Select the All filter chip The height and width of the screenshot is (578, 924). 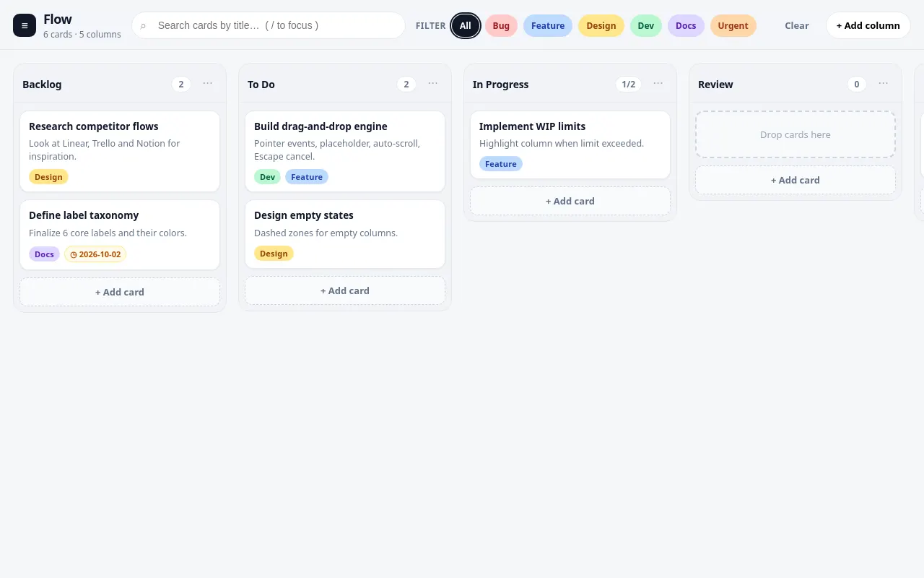466,25
